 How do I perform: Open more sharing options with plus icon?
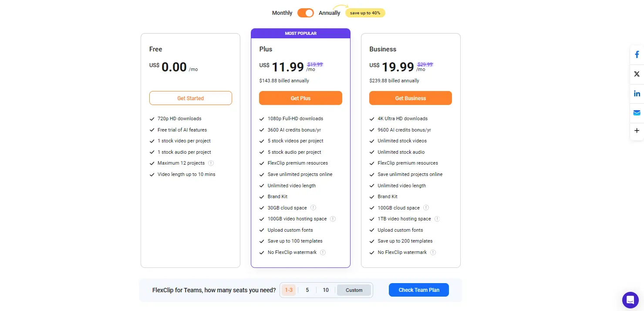tap(637, 130)
